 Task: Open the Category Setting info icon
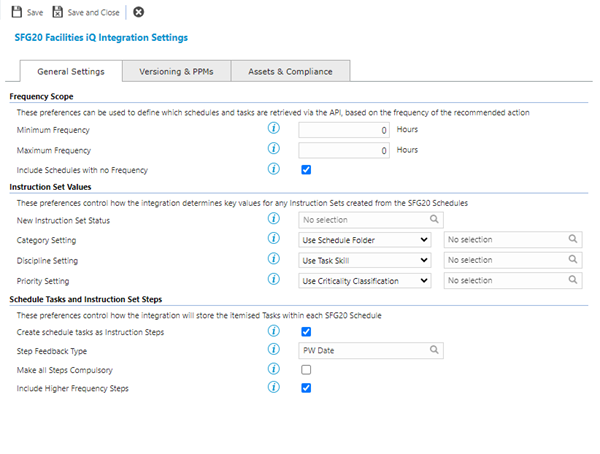[273, 239]
